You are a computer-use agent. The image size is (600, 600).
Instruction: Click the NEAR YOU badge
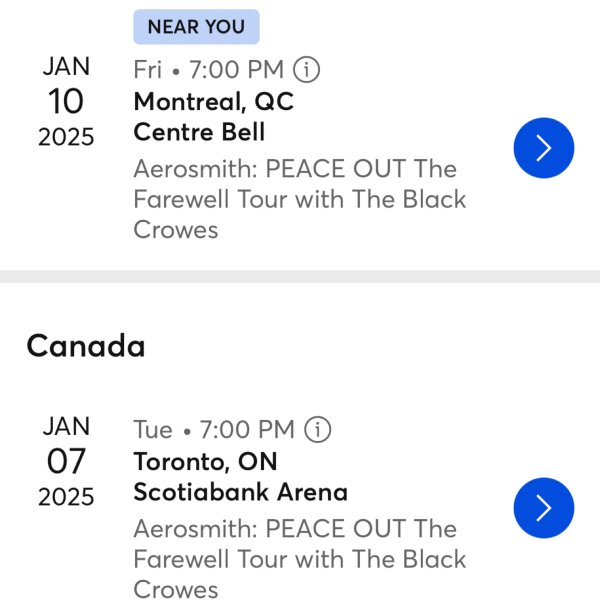[x=196, y=27]
